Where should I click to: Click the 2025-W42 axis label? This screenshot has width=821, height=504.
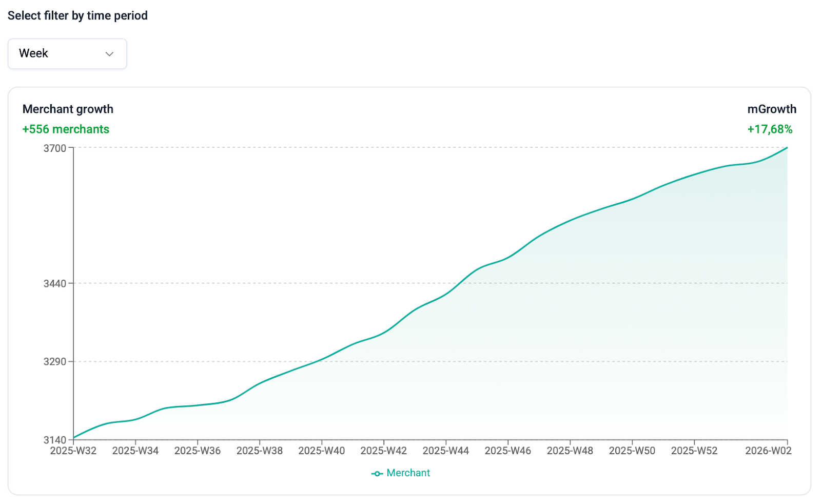click(x=384, y=451)
